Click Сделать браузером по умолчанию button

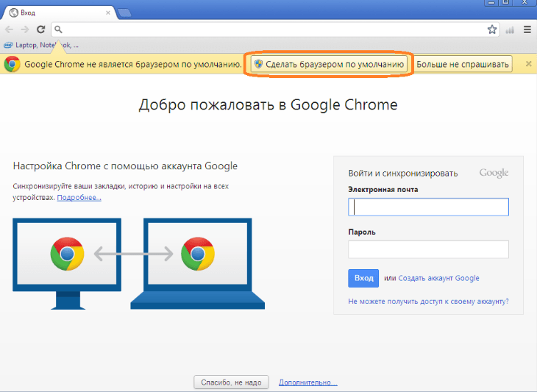(329, 64)
